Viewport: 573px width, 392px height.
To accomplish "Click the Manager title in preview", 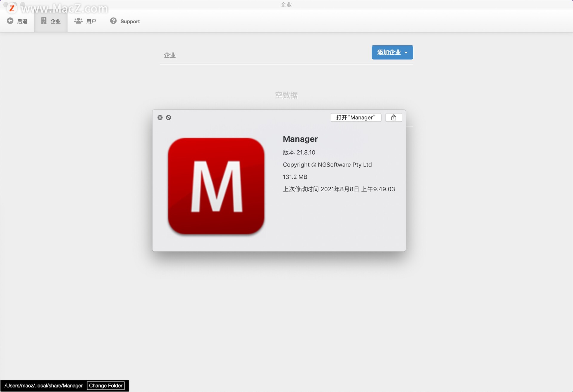I will (x=300, y=139).
